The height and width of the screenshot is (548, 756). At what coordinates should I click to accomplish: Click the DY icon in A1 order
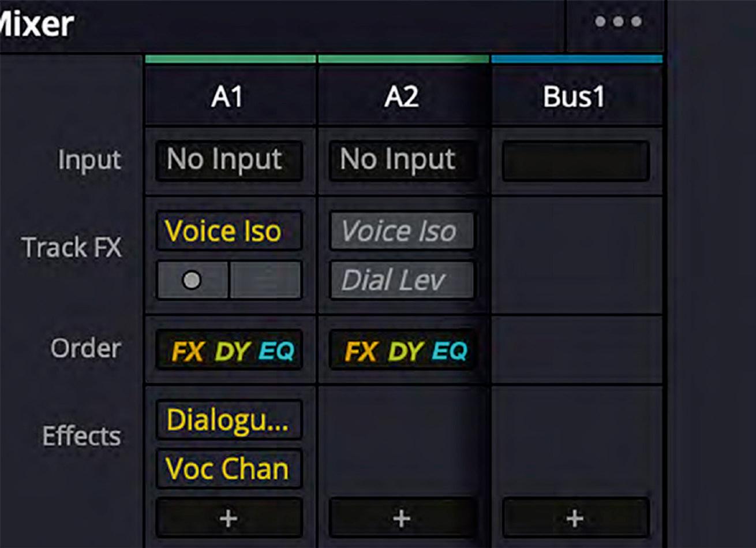tap(232, 351)
